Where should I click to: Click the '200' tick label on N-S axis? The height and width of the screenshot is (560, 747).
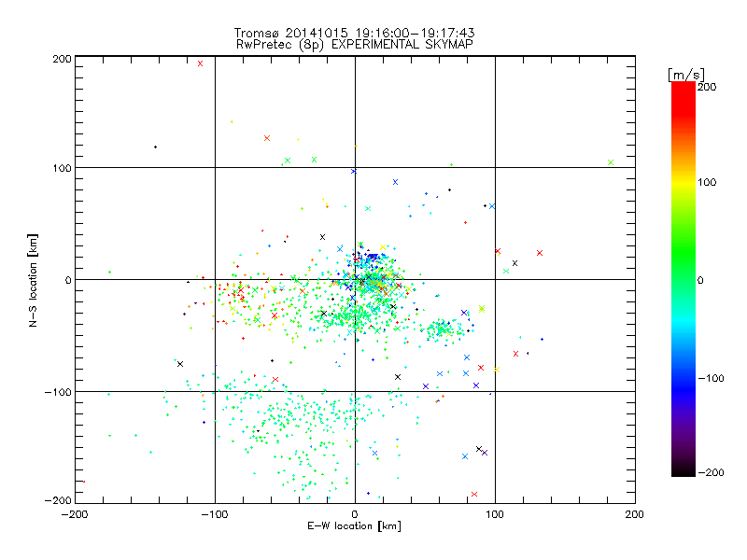(x=62, y=59)
